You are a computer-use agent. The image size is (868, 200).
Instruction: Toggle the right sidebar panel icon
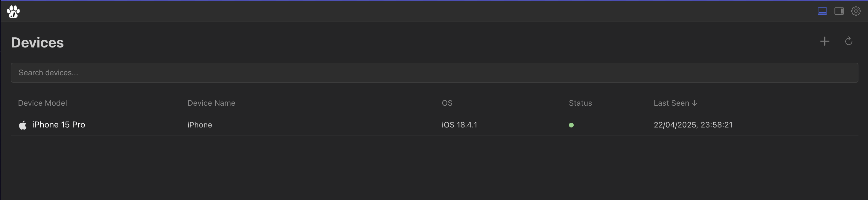839,11
